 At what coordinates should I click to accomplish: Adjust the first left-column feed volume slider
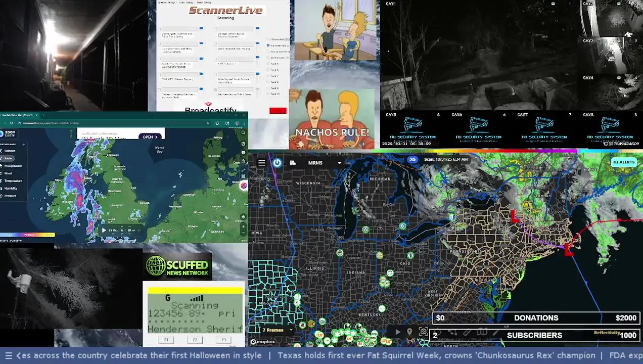pos(201,28)
